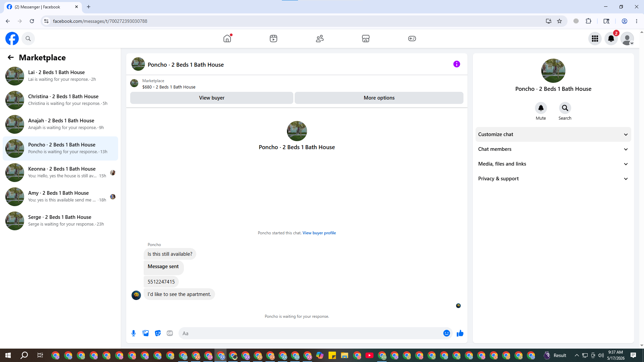View site information icon in address bar
This screenshot has height=362, width=644.
[46, 21]
